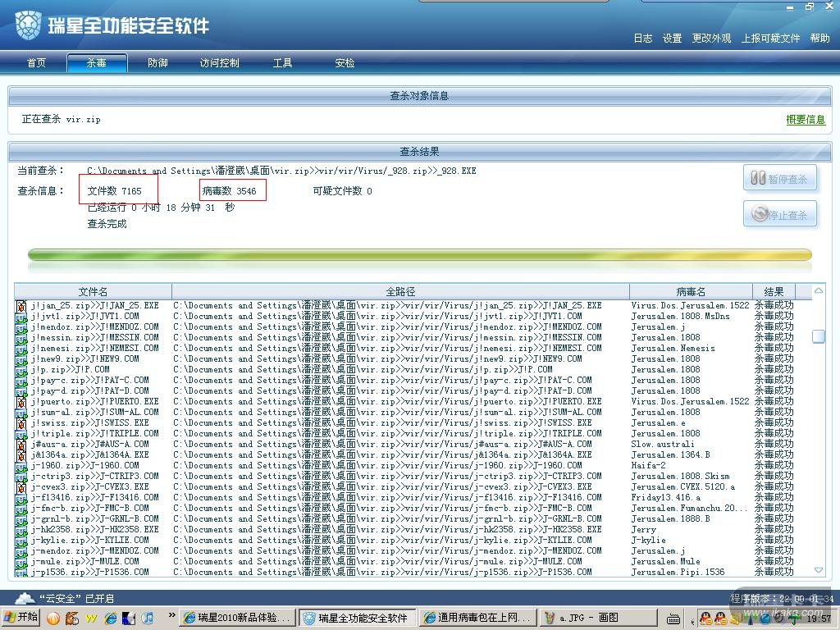Viewport: 840px width, 630px height.
Task: Click the scan progress bar
Action: pyautogui.click(x=419, y=255)
